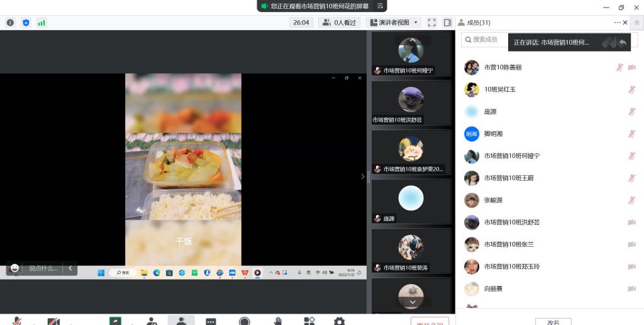Enter full screen mode
Image resolution: width=644 pixels, height=325 pixels.
point(431,23)
